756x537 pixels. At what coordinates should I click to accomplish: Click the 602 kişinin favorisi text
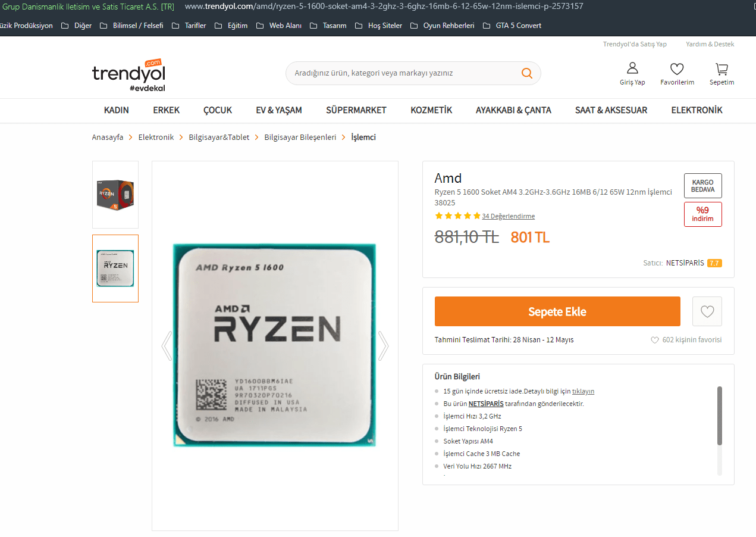point(692,340)
